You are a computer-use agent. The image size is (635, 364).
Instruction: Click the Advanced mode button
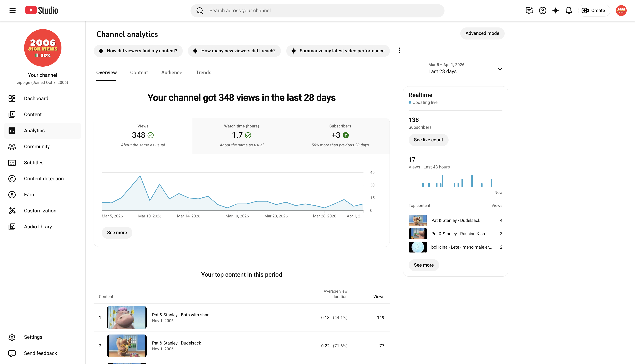482,34
